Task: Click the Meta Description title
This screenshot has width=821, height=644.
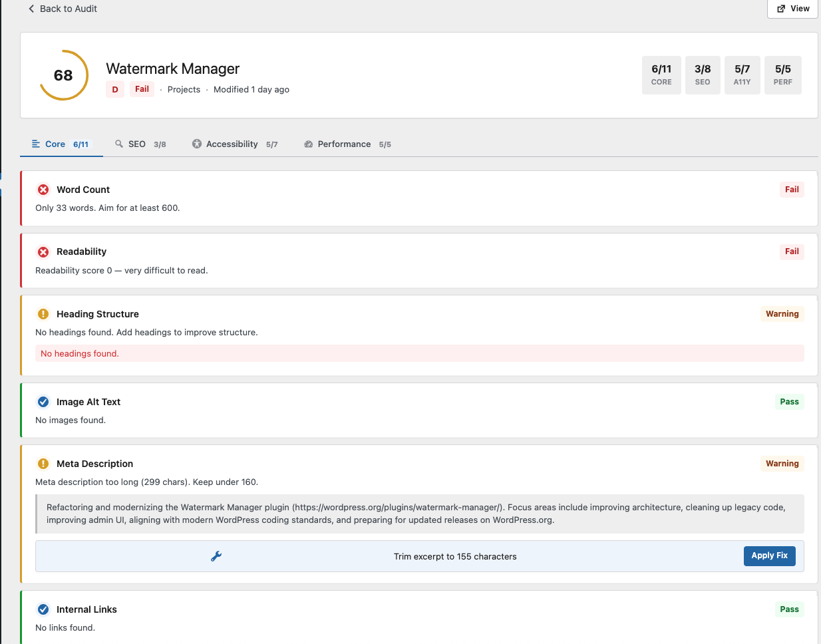Action: point(94,464)
